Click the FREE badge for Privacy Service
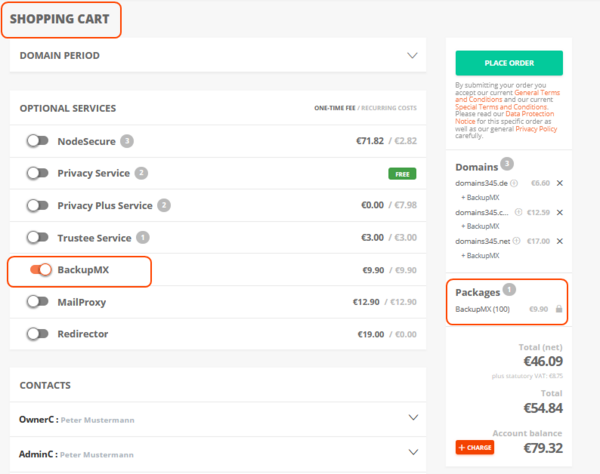 tap(402, 174)
